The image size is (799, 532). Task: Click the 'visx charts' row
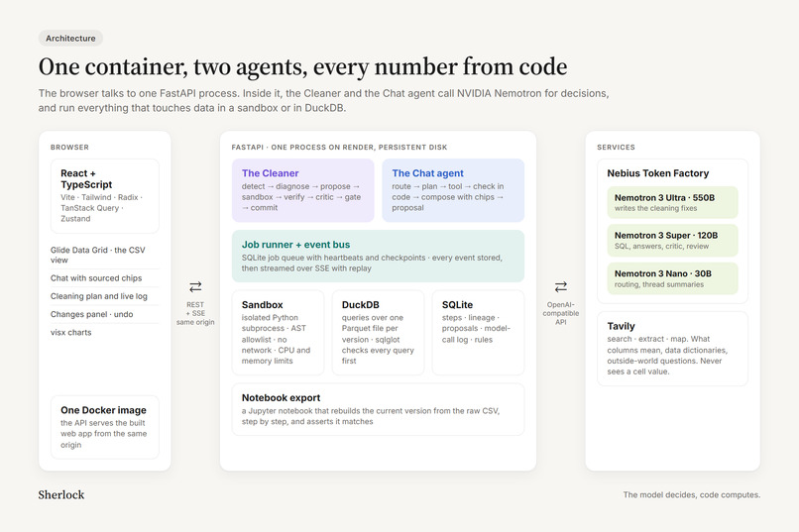[104, 332]
